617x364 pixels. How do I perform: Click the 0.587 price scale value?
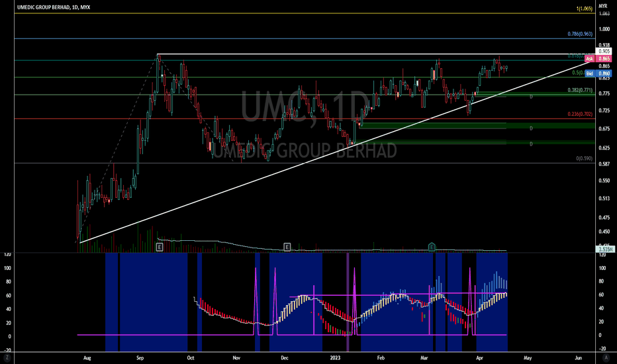click(604, 164)
